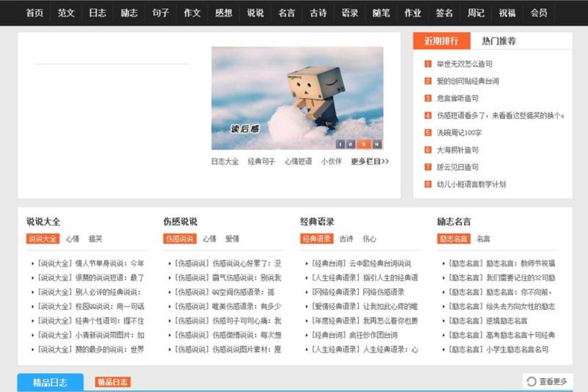Select the 古诗 tab in 经典语录 section
Screen dimensions: 588x392
click(344, 238)
